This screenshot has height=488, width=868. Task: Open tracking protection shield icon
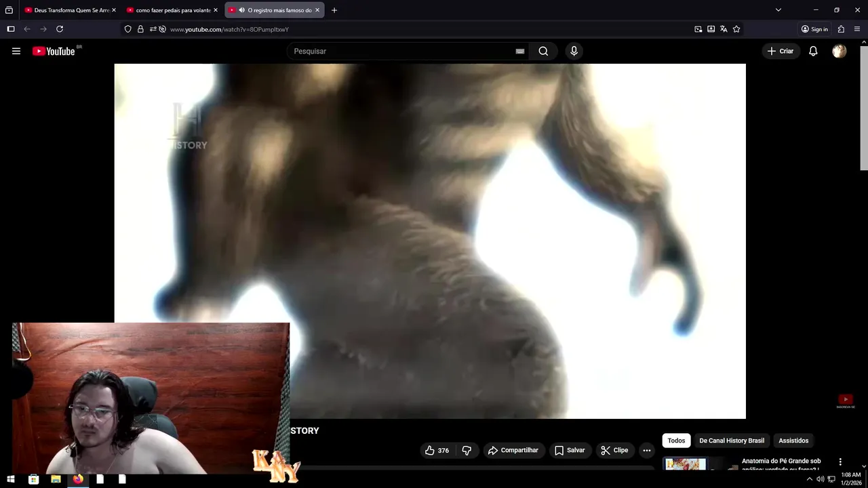tap(128, 29)
